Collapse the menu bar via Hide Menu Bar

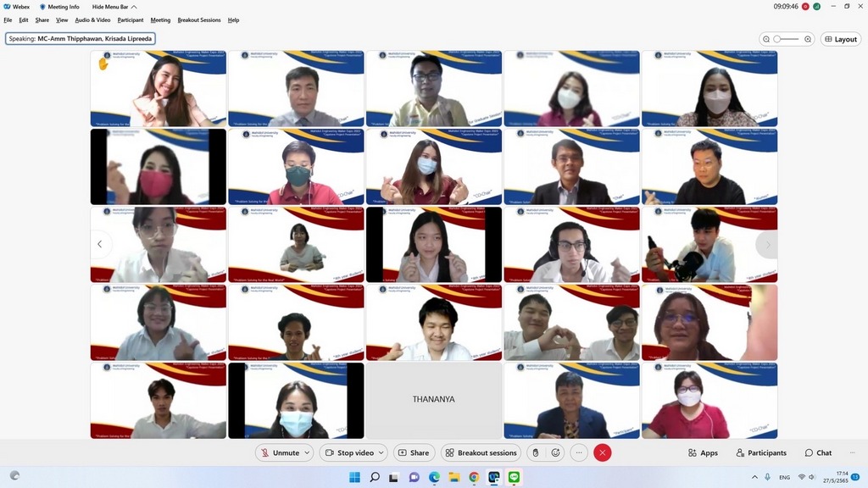click(x=114, y=7)
